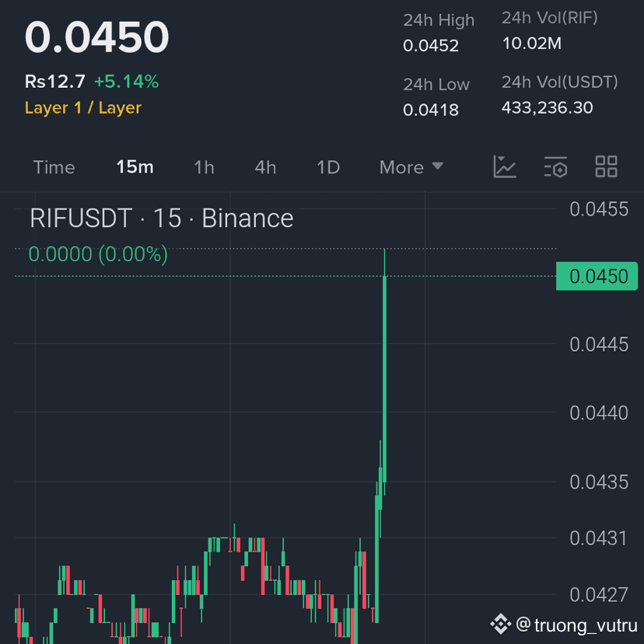Click the 0.0431 price axis label
The image size is (644, 644).
598,538
